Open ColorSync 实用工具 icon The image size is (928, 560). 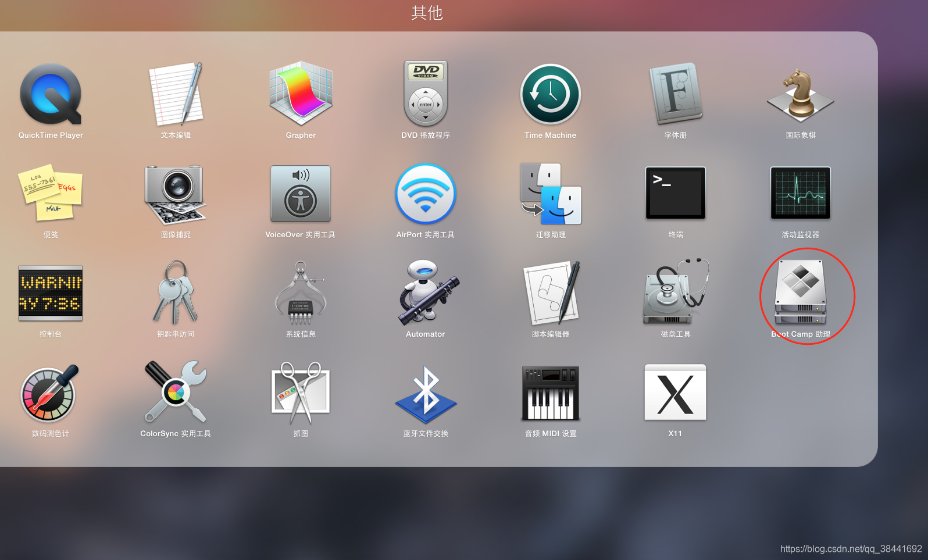coord(176,392)
